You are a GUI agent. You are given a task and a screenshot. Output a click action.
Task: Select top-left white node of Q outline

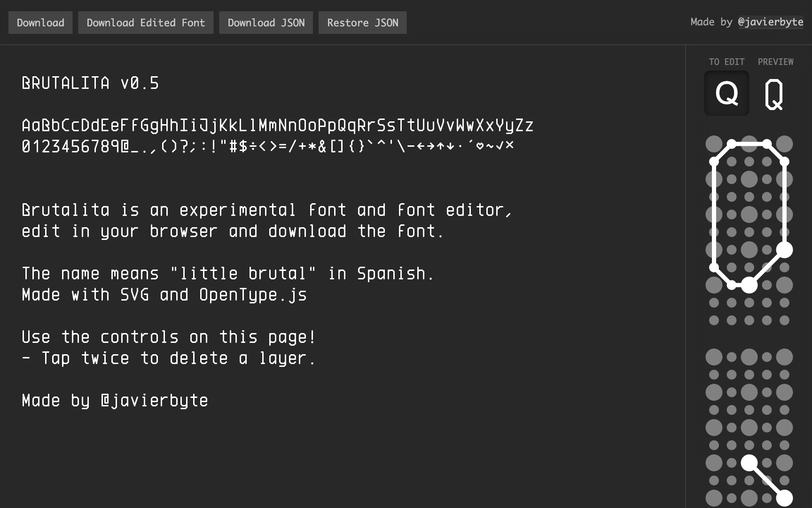(732, 144)
